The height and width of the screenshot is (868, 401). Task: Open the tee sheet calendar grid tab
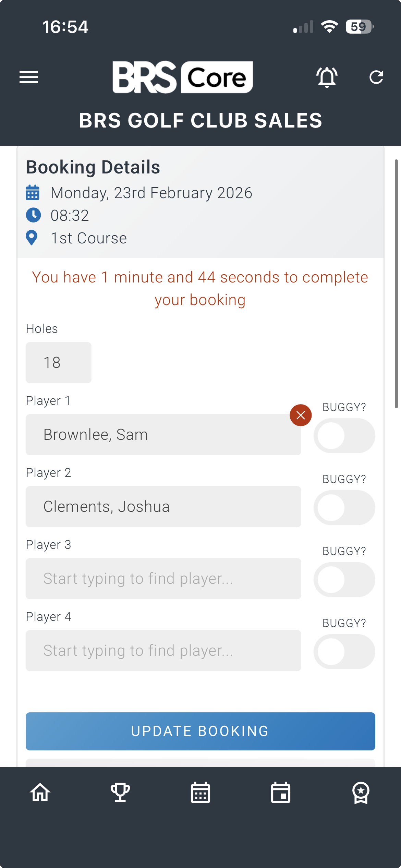(x=200, y=793)
